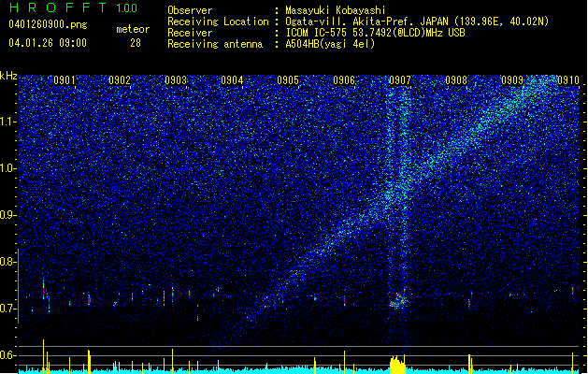Click the 0.6 kHz axis label
Image resolution: width=588 pixels, height=374 pixels.
click(x=8, y=355)
